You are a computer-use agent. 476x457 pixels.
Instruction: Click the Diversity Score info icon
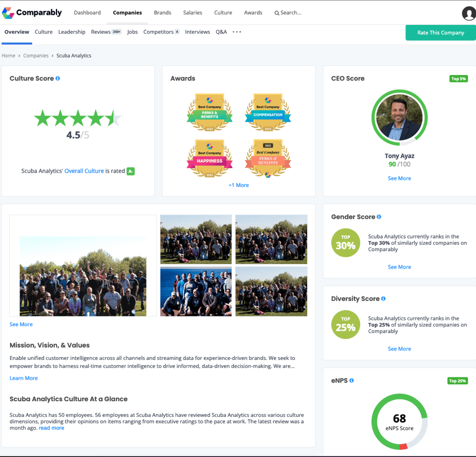click(383, 298)
